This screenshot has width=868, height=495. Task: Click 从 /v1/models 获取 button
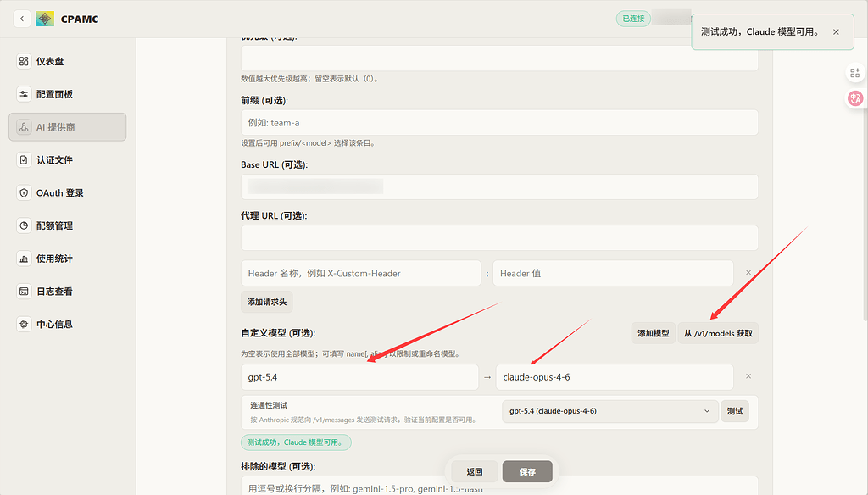coord(718,333)
